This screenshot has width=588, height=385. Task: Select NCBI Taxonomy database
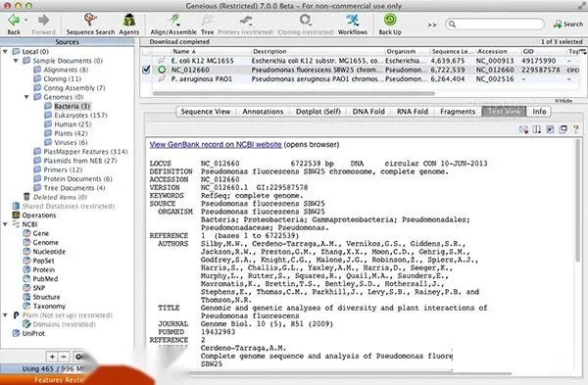pyautogui.click(x=44, y=306)
